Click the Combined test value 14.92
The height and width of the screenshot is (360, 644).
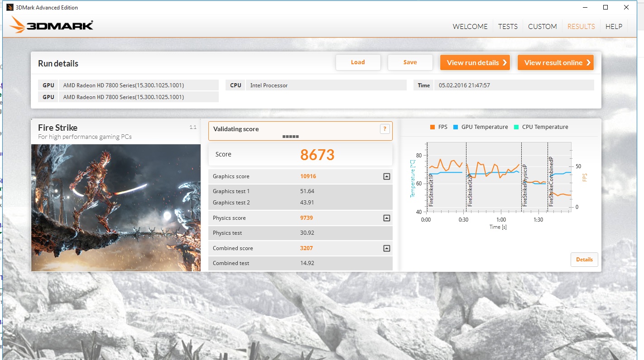[307, 263]
